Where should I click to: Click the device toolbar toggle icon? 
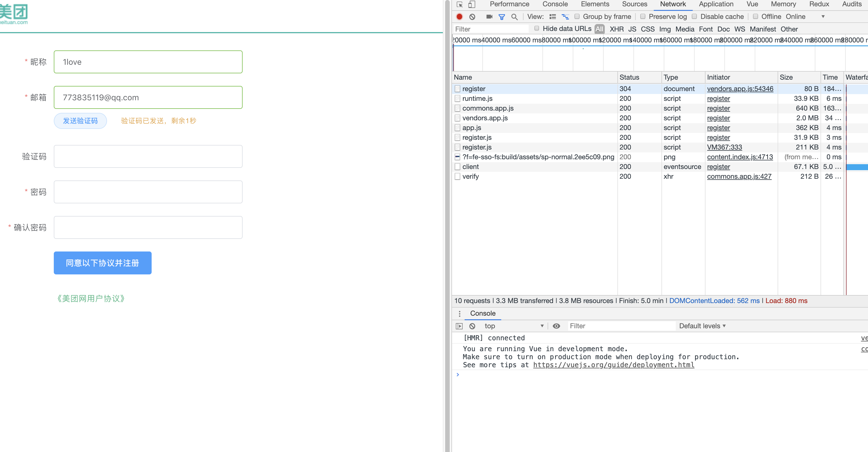[472, 5]
